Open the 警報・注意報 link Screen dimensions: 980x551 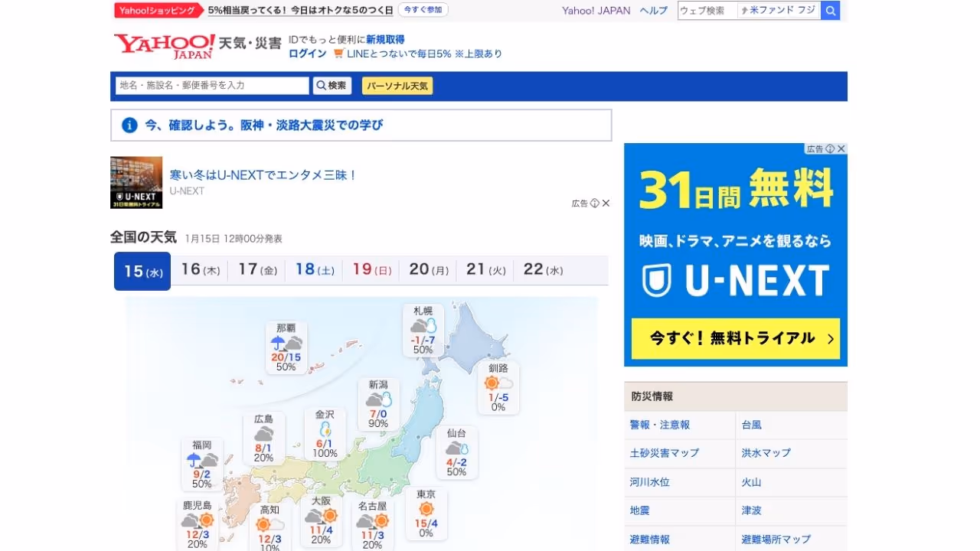point(660,425)
